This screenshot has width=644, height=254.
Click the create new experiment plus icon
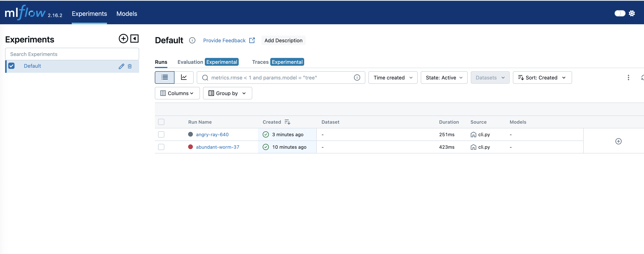[x=123, y=39]
